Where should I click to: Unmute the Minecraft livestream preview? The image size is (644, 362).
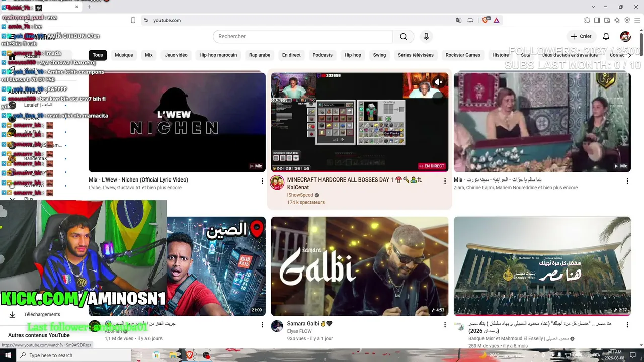click(x=439, y=82)
